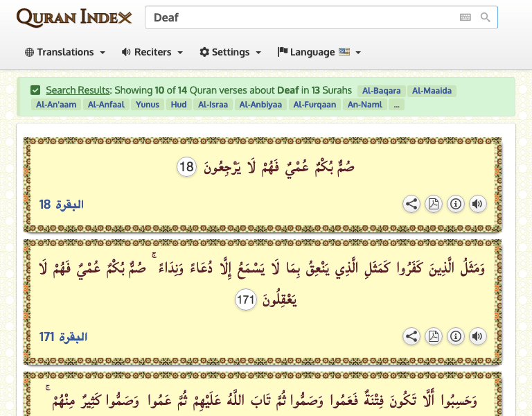Screen dimensions: 532x416
Task: Focus the search field containing Deaf
Action: click(298, 17)
